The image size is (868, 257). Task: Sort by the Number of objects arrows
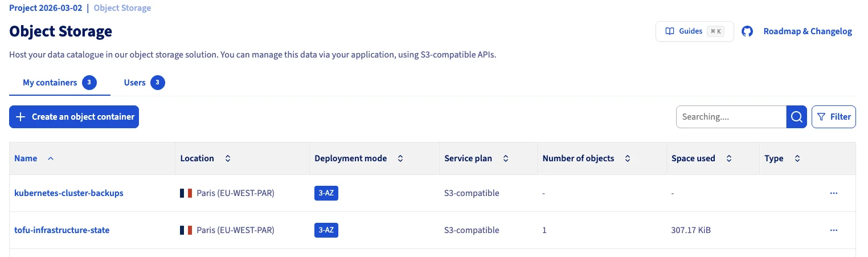(x=628, y=158)
